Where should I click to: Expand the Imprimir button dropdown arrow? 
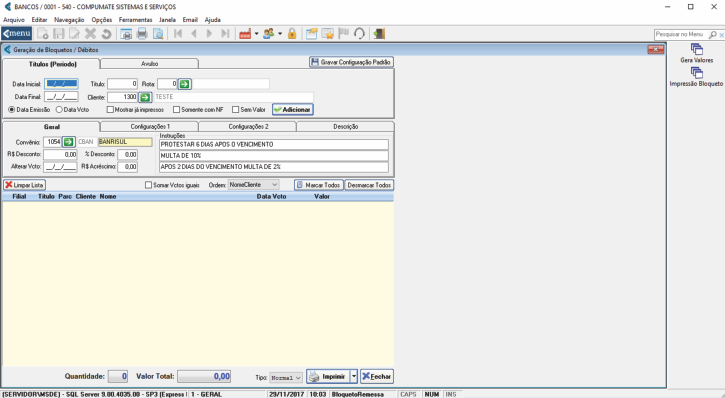(354, 376)
